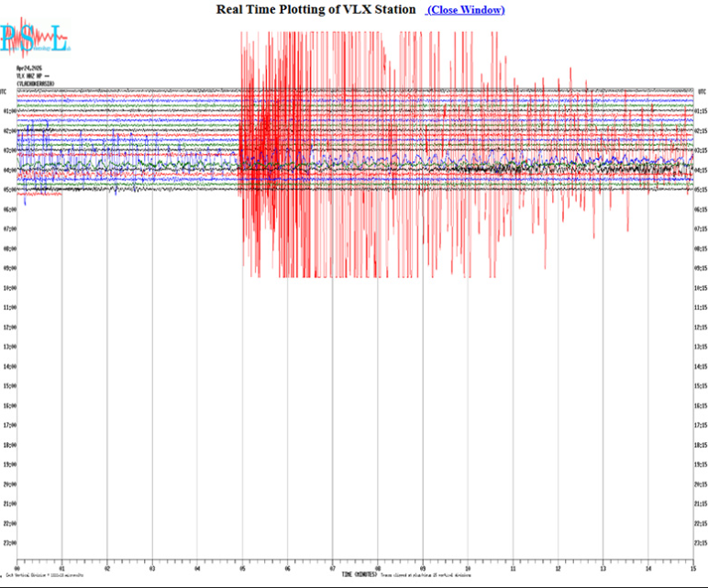Click the TIME (MINUTES) axis label
Image resolution: width=708 pixels, height=588 pixels.
pos(360,574)
